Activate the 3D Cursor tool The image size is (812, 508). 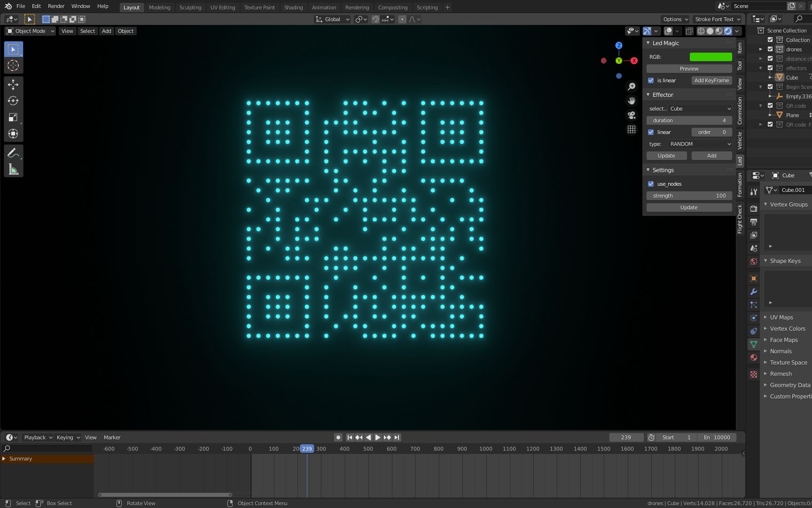(13, 66)
